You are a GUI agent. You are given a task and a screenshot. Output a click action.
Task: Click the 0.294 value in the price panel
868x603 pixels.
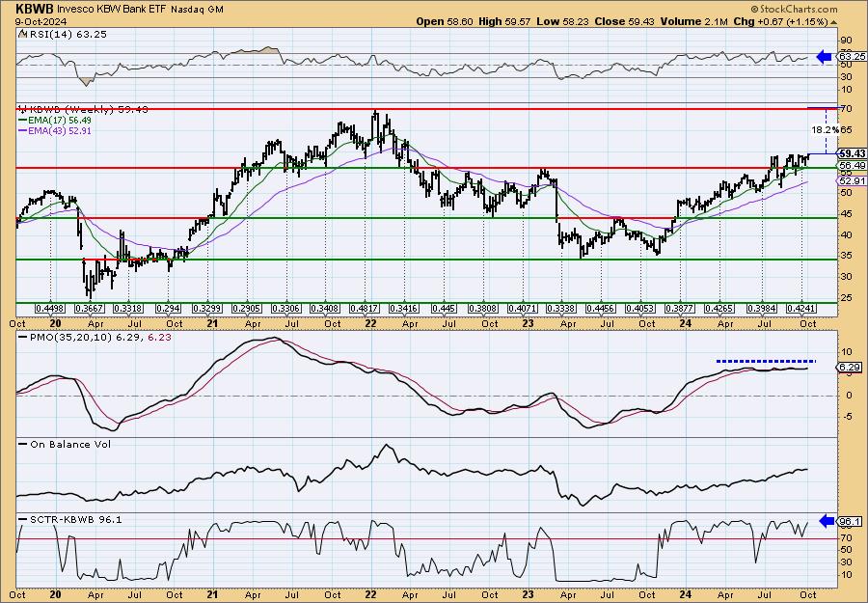click(x=169, y=309)
